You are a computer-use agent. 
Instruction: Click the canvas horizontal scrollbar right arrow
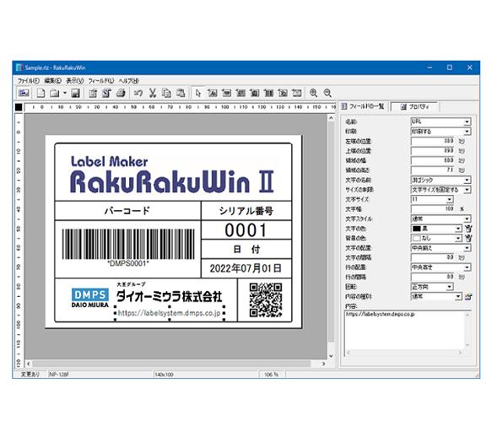pyautogui.click(x=324, y=364)
